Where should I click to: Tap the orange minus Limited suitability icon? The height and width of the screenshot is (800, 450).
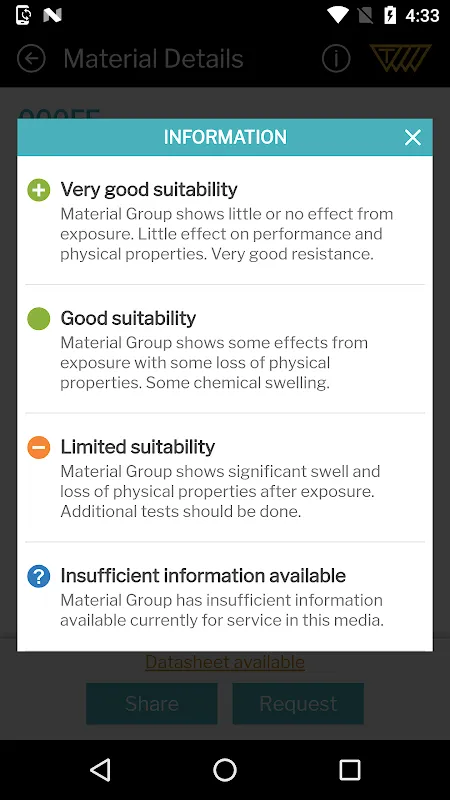tap(39, 447)
